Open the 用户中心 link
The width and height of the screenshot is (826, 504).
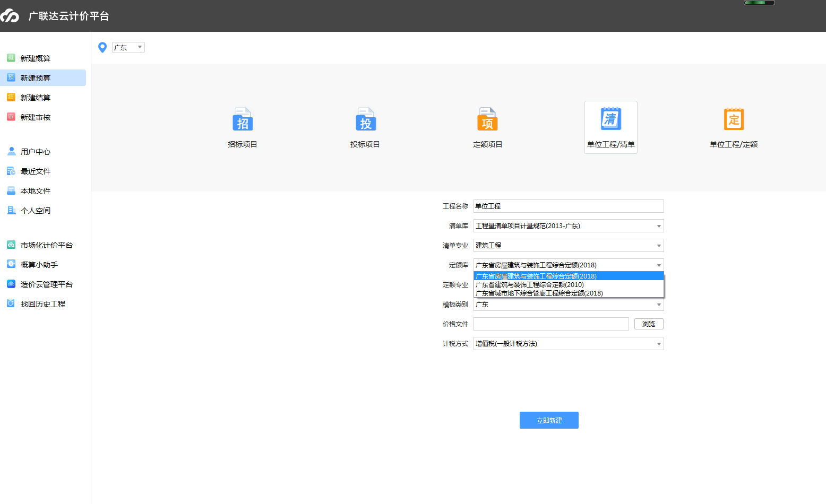pos(36,152)
